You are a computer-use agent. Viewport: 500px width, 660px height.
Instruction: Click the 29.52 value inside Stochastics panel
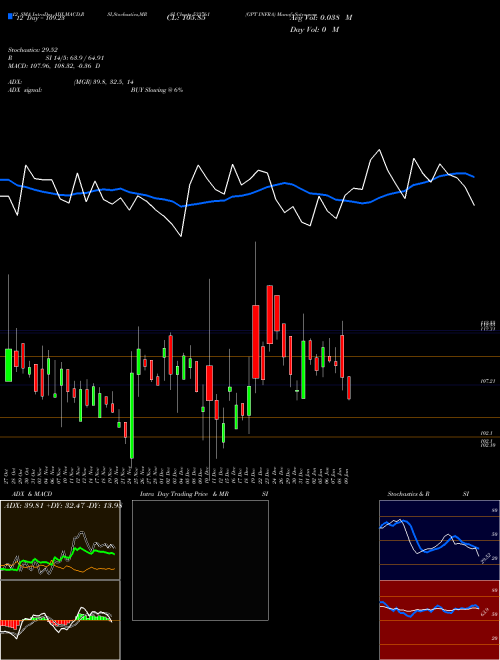point(486,558)
